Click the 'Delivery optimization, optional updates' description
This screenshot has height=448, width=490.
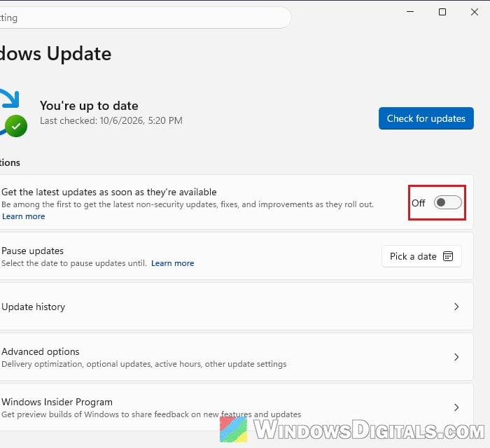[x=144, y=364]
